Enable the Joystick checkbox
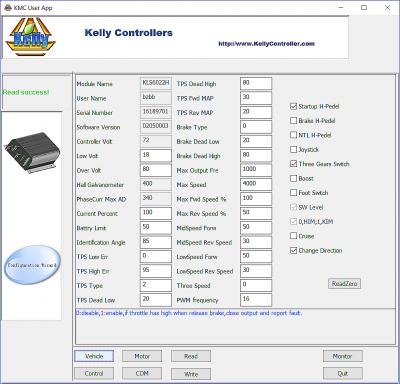 tap(293, 149)
